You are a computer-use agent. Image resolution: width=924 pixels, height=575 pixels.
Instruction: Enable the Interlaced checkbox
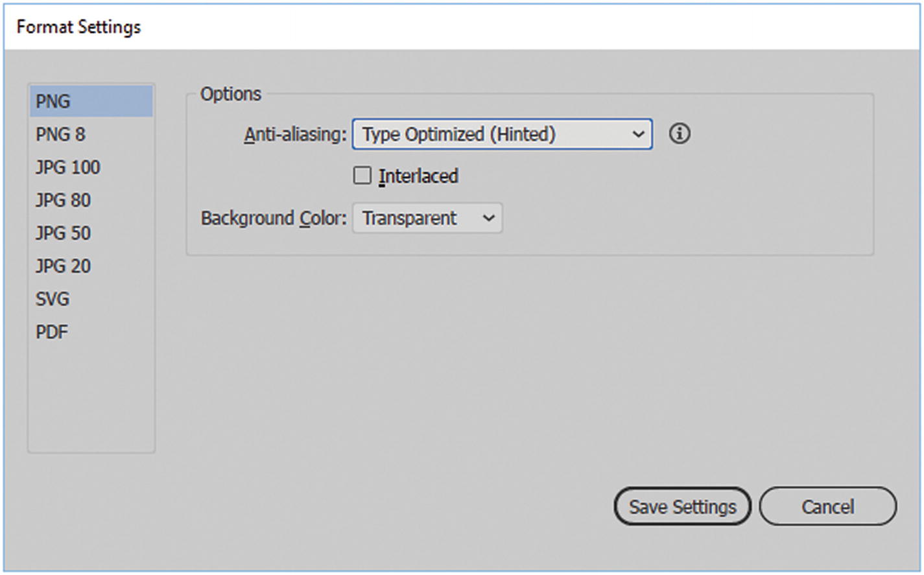tap(362, 176)
